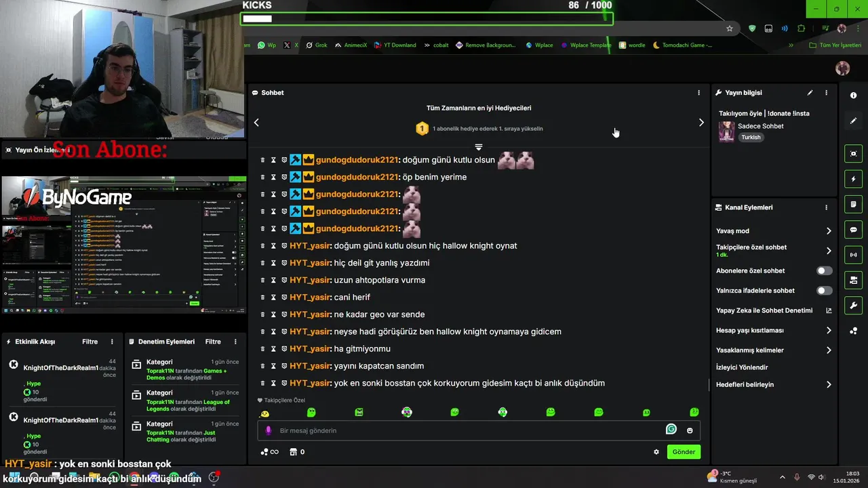Open Filtre in Etkinlik Akışı panel

[90, 342]
